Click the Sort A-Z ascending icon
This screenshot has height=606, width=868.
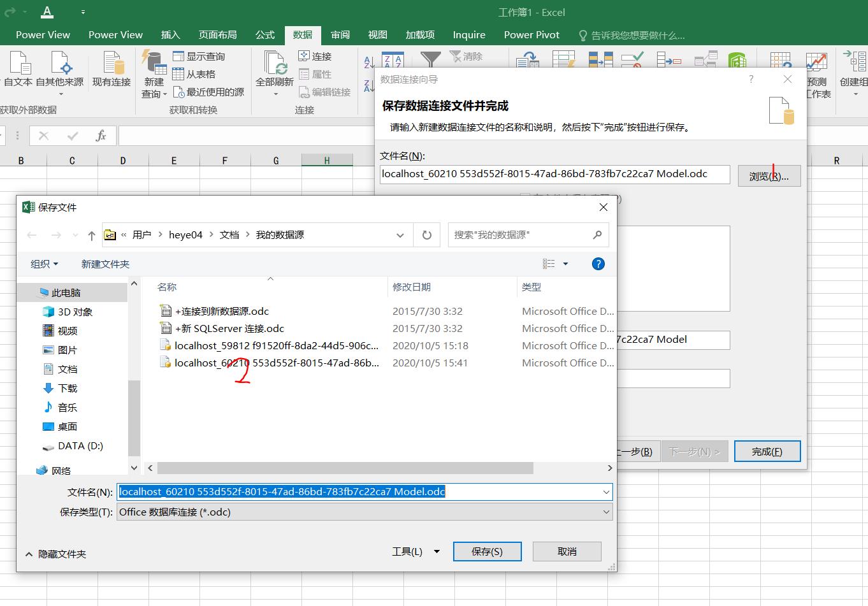(x=369, y=61)
